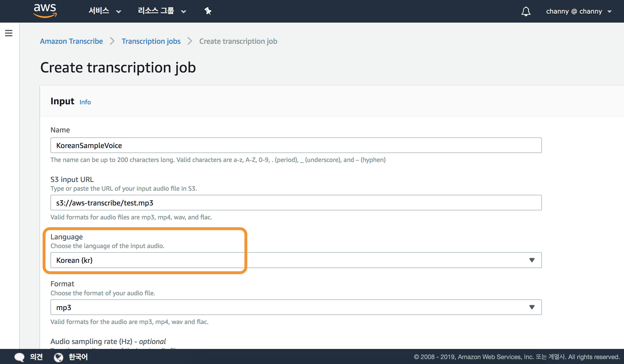Click the feedback speech bubble icon

pos(19,357)
